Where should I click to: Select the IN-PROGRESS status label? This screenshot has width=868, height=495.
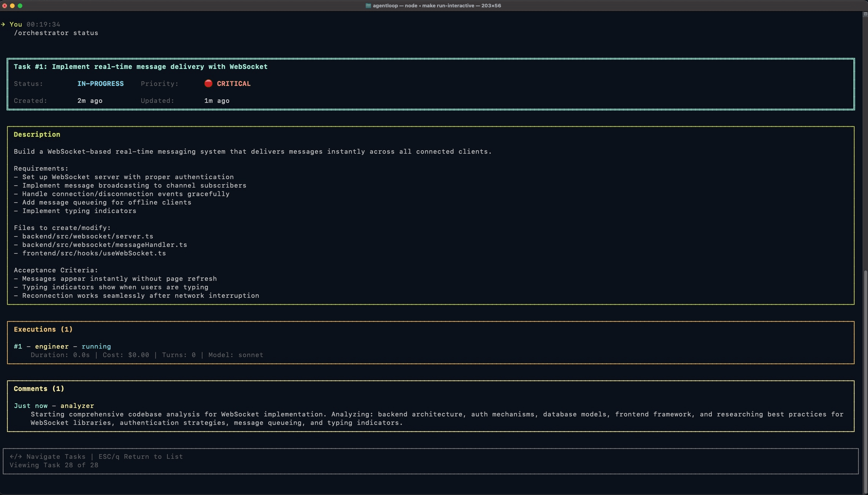click(x=100, y=83)
